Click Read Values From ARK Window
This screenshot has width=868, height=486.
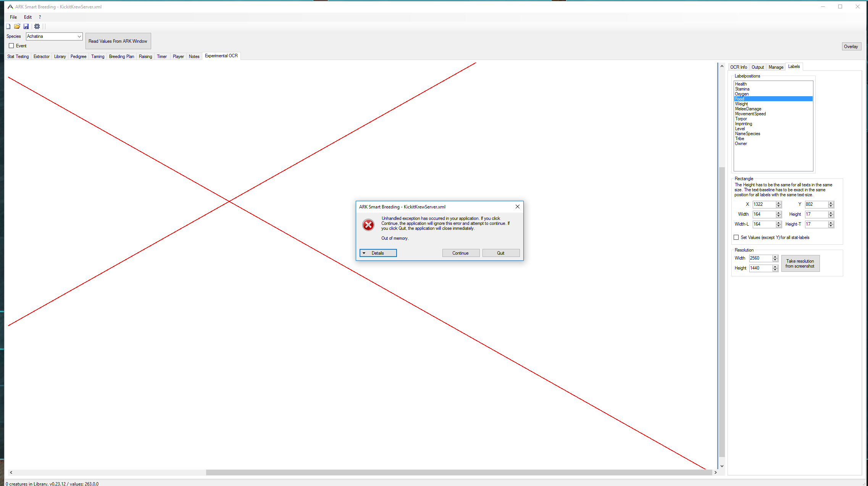(x=118, y=41)
